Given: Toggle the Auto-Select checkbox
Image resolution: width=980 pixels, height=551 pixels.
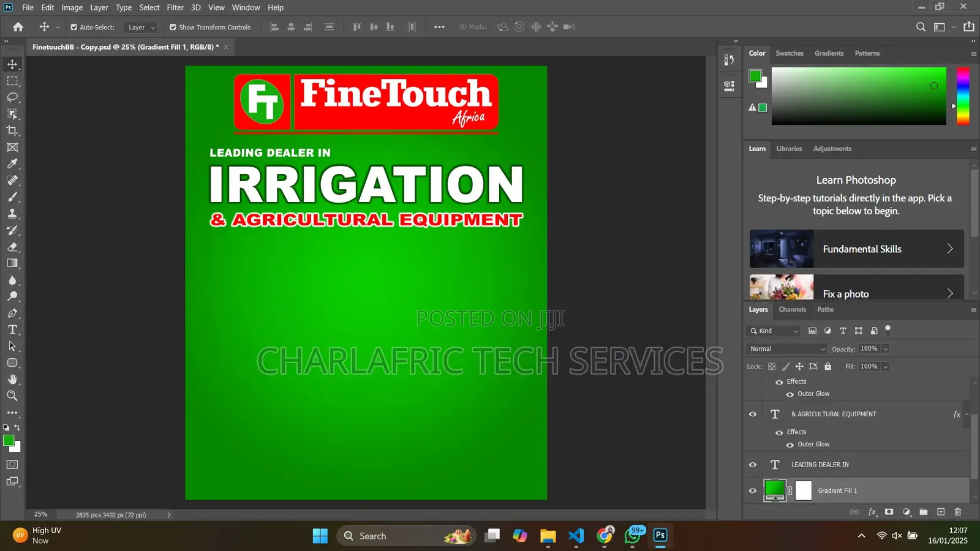Looking at the screenshot, I should [x=73, y=27].
